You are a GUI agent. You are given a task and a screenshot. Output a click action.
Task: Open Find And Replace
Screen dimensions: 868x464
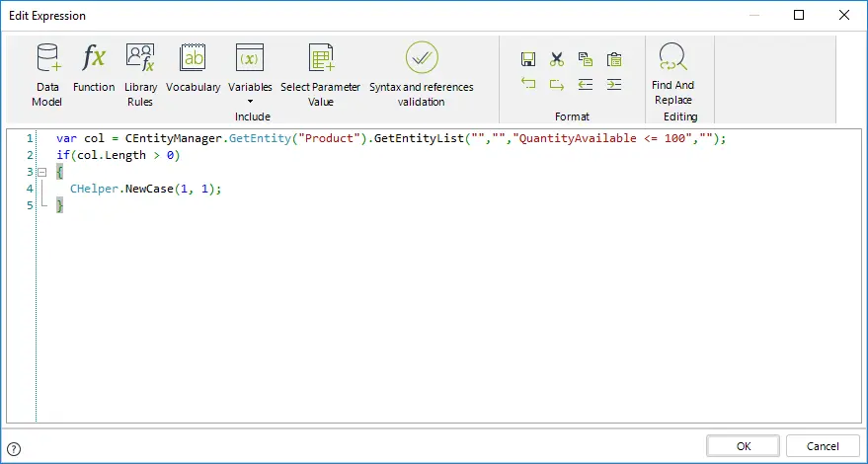click(672, 74)
